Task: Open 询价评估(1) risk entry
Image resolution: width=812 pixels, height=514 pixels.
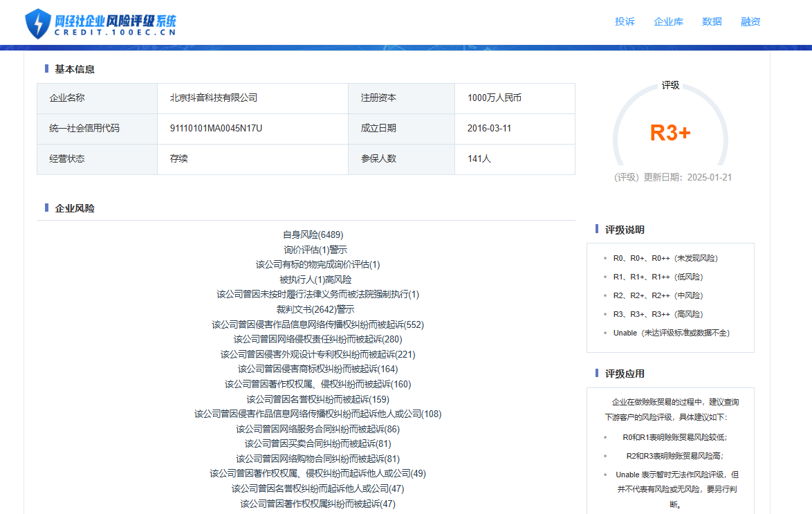Action: (315, 250)
